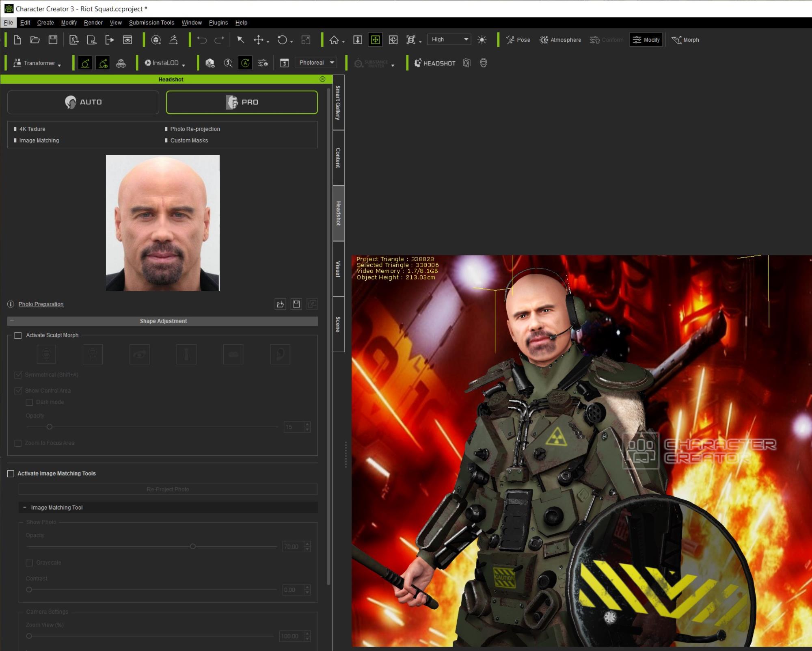Adjust the Show Photo Opacity slider
812x651 pixels.
(x=193, y=547)
